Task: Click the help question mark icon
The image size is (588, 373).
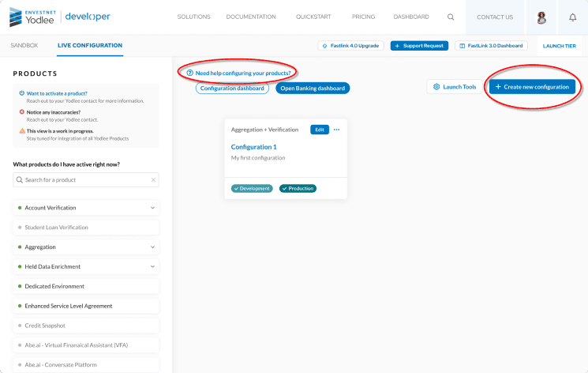Action: (189, 73)
